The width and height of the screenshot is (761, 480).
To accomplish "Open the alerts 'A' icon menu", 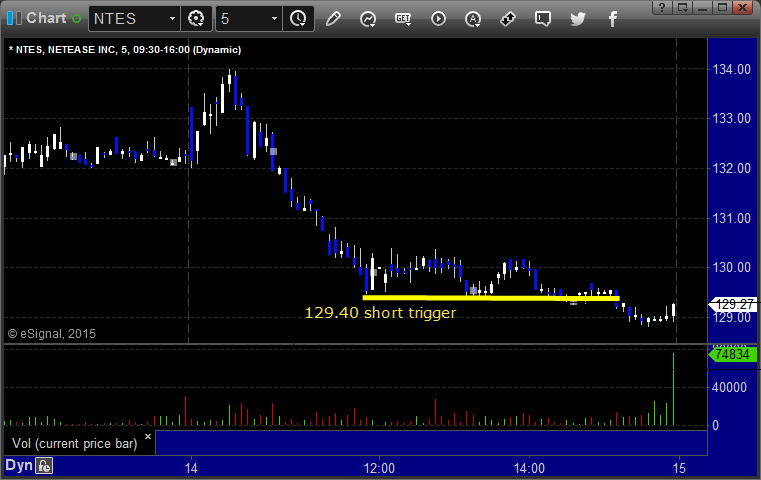I will point(473,19).
